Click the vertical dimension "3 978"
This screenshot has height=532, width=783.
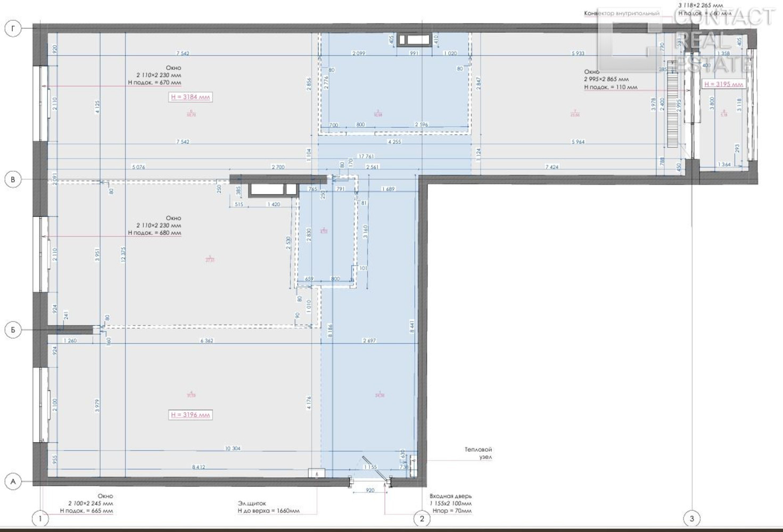[x=654, y=104]
